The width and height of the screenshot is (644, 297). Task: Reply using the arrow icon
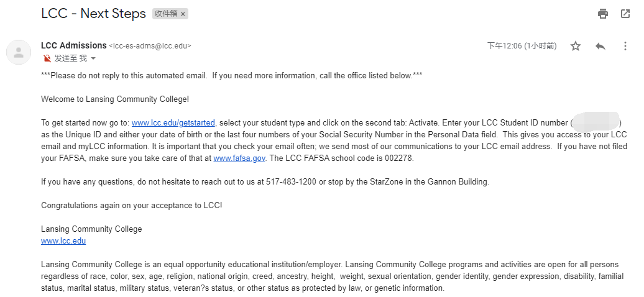(x=600, y=46)
